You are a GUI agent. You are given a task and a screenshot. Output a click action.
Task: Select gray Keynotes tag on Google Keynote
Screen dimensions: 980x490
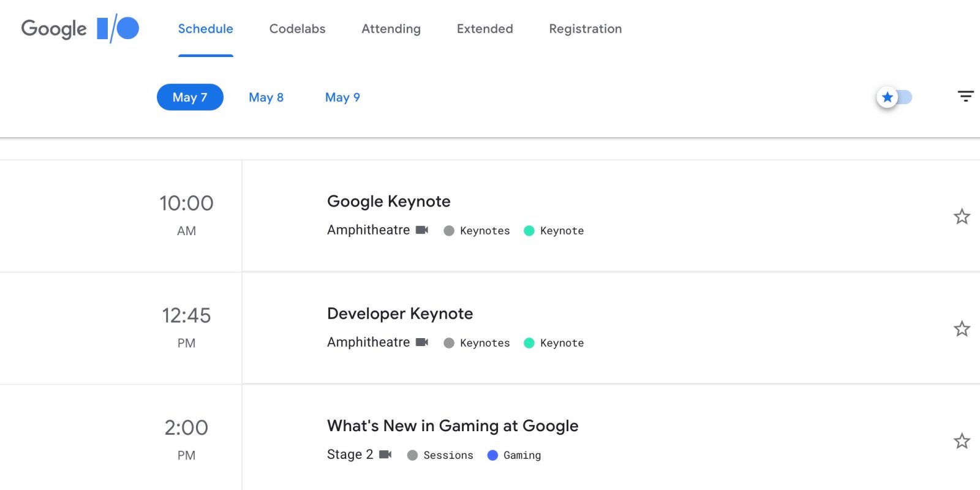click(x=477, y=231)
